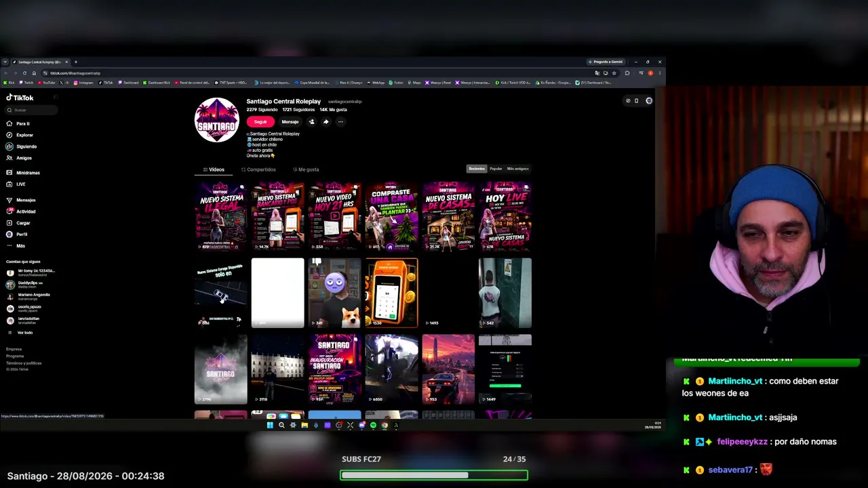Open the Kick bookmark in the bookmarks bar
868x488 pixels.
click(9, 83)
